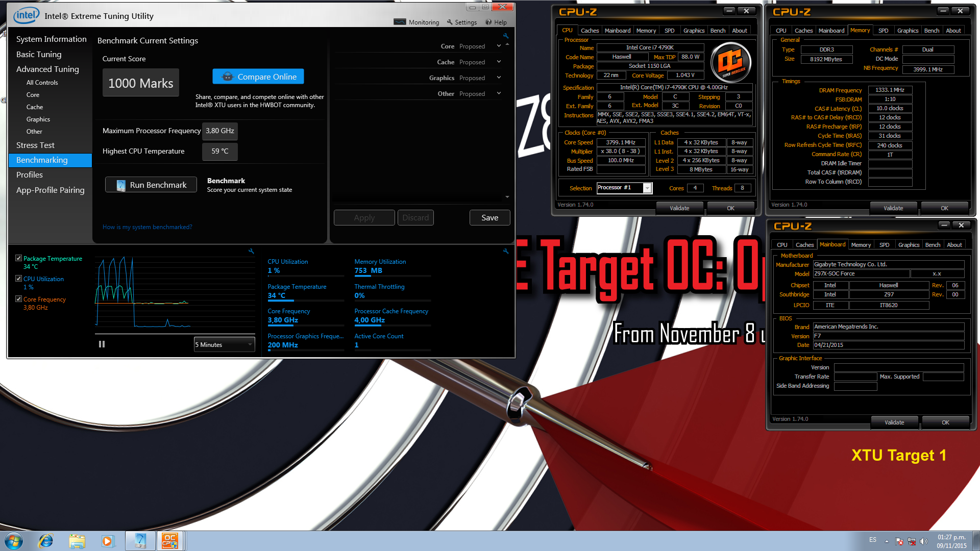
Task: Click Validate in CPU-Z Mainboard window
Action: coord(894,422)
